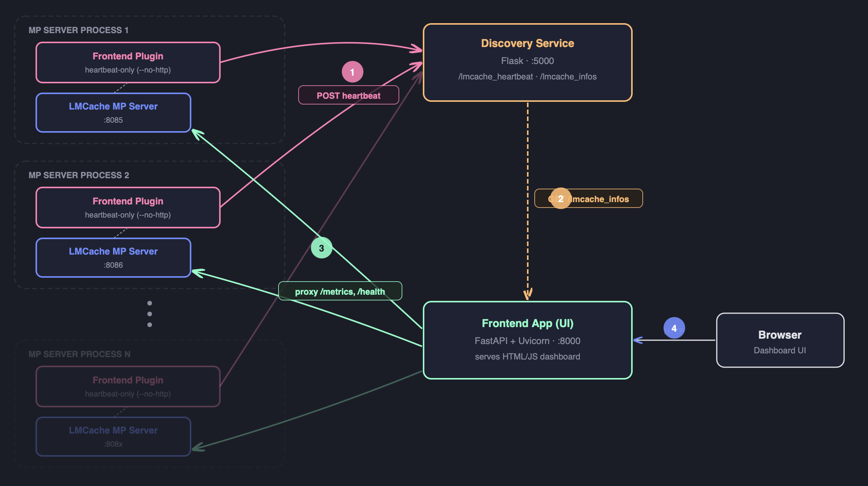The height and width of the screenshot is (486, 868).
Task: Click "heartbeat-only (--no-http)" in MP Server Process 2
Action: [x=128, y=215]
